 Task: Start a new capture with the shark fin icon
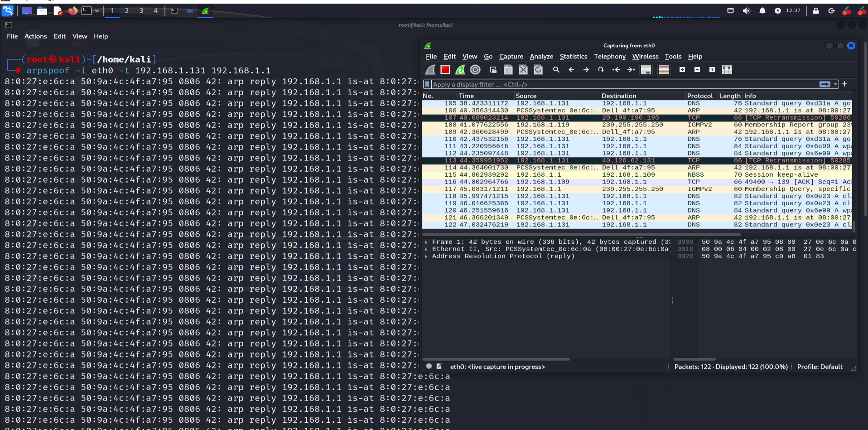[430, 70]
